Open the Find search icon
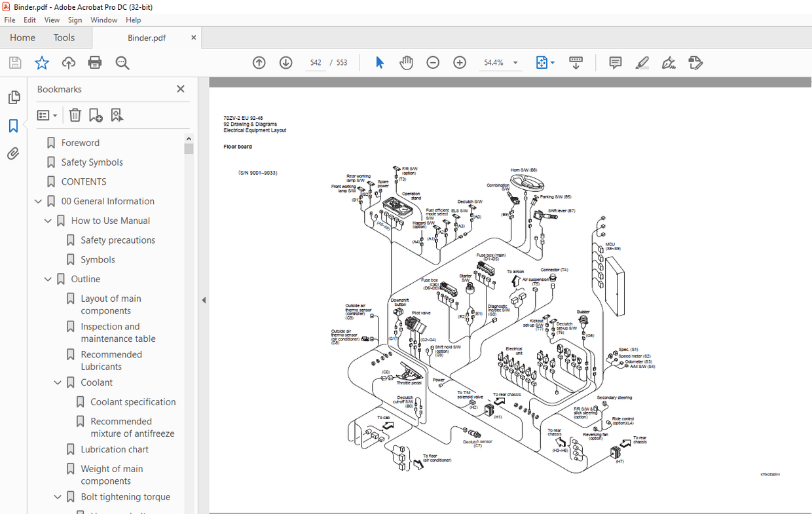812x514 pixels. (x=122, y=62)
